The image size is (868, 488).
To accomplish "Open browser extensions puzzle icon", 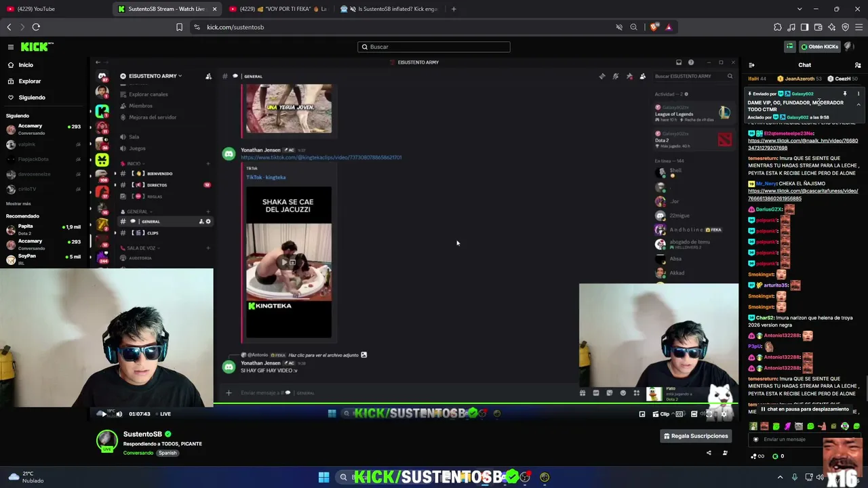I will [777, 27].
